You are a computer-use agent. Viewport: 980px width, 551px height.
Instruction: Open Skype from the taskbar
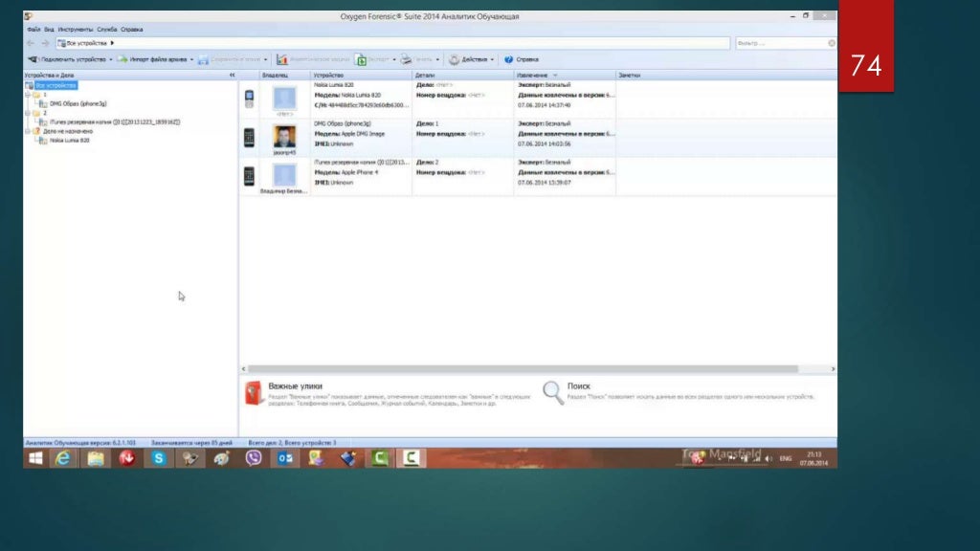coord(159,458)
